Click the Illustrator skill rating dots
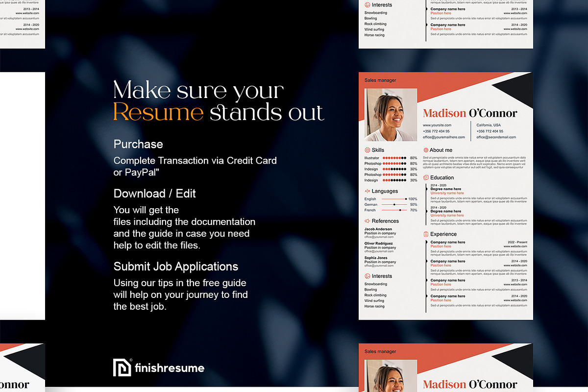This screenshot has width=588, height=392. pos(394,158)
